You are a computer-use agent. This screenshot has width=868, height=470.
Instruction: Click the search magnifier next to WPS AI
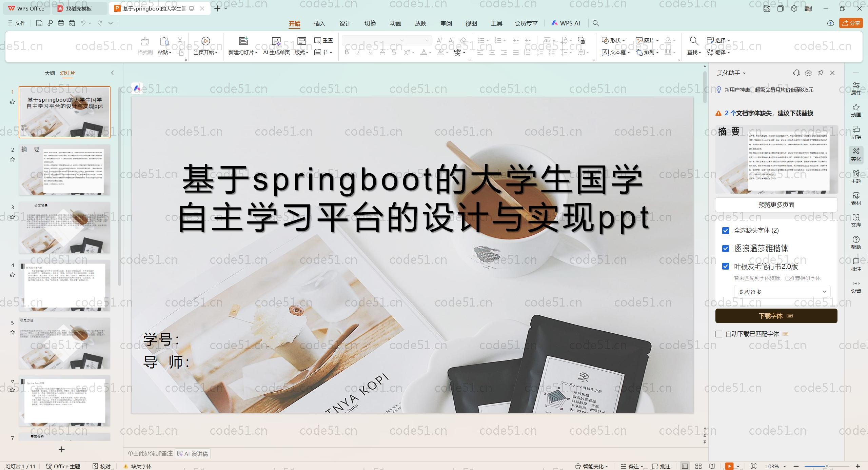point(596,23)
